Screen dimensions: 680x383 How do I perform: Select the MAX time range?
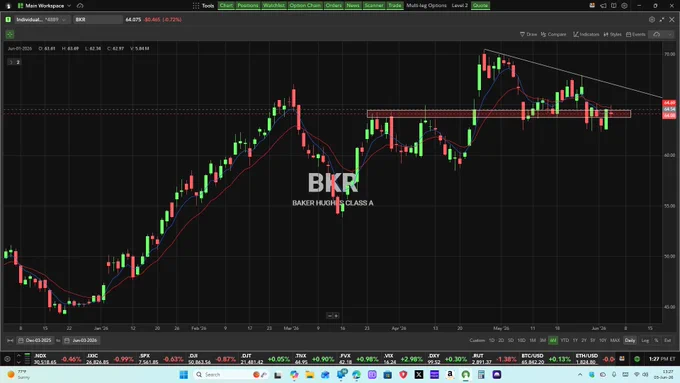[x=615, y=340]
